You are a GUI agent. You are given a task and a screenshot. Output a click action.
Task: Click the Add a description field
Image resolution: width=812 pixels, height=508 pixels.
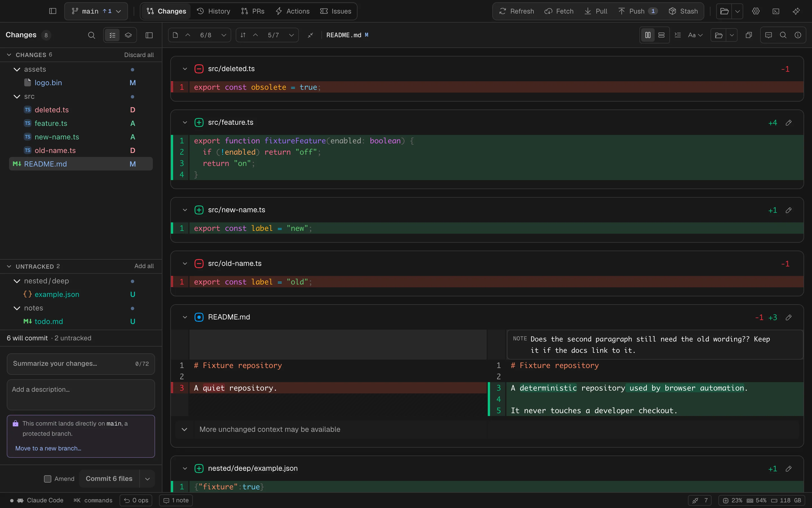click(81, 395)
